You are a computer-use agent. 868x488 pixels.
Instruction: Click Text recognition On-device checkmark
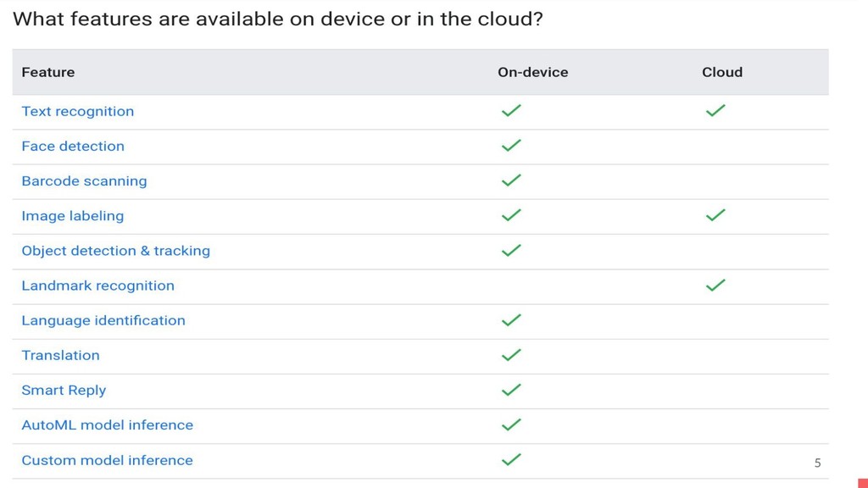(511, 111)
